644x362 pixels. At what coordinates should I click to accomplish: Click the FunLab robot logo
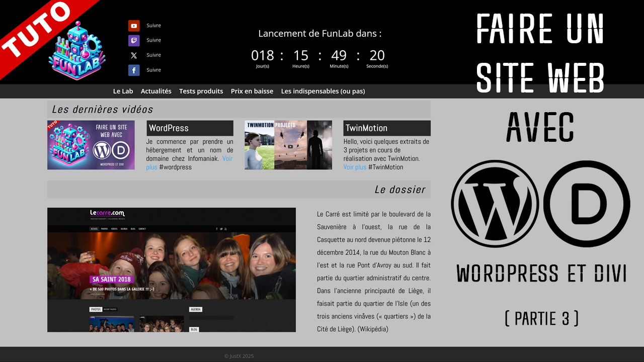(x=77, y=50)
